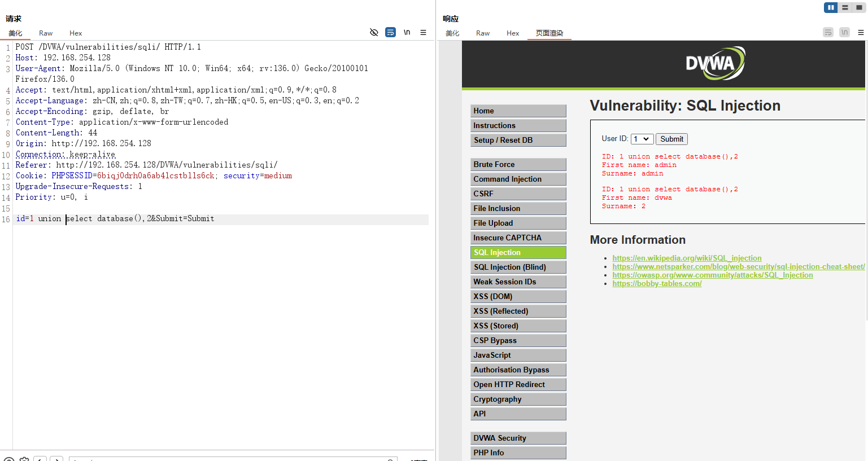Image resolution: width=868 pixels, height=461 pixels.
Task: Open CSP Bypass module
Action: click(x=518, y=340)
